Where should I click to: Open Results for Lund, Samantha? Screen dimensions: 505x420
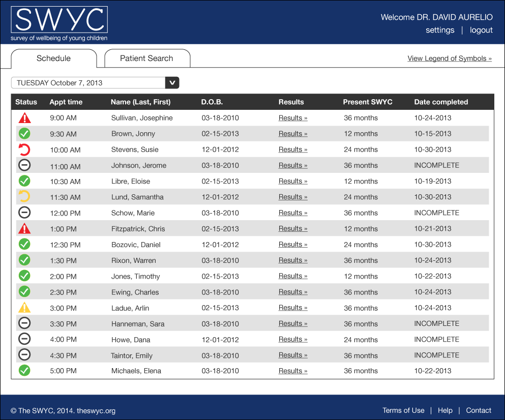click(x=293, y=197)
